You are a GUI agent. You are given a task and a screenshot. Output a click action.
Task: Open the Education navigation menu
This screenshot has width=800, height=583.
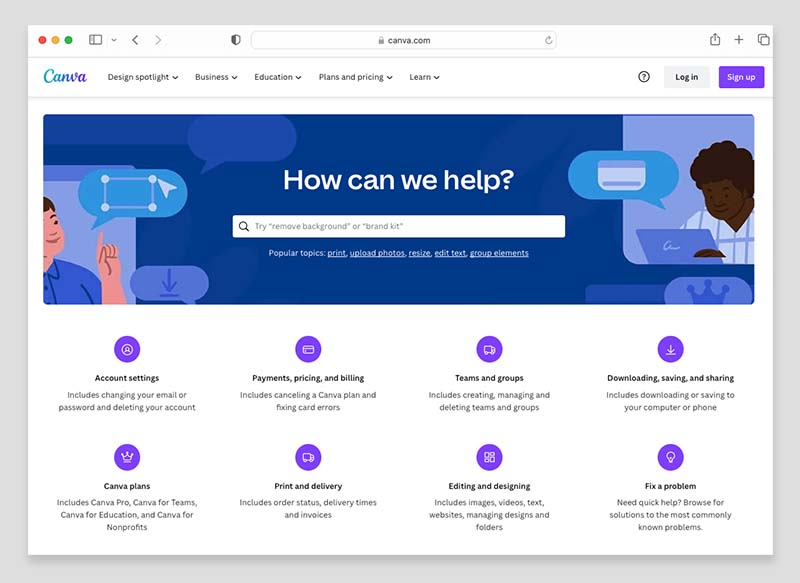pyautogui.click(x=278, y=77)
